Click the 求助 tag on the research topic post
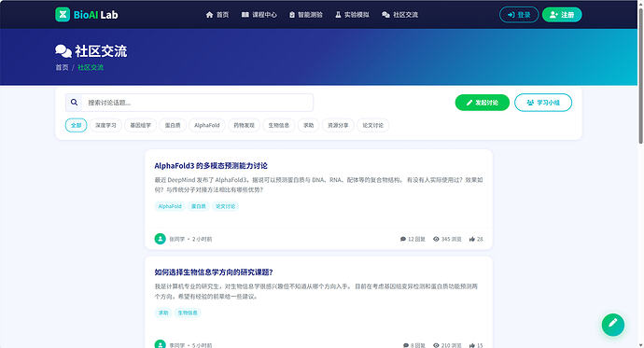Image resolution: width=644 pixels, height=348 pixels. pos(163,313)
